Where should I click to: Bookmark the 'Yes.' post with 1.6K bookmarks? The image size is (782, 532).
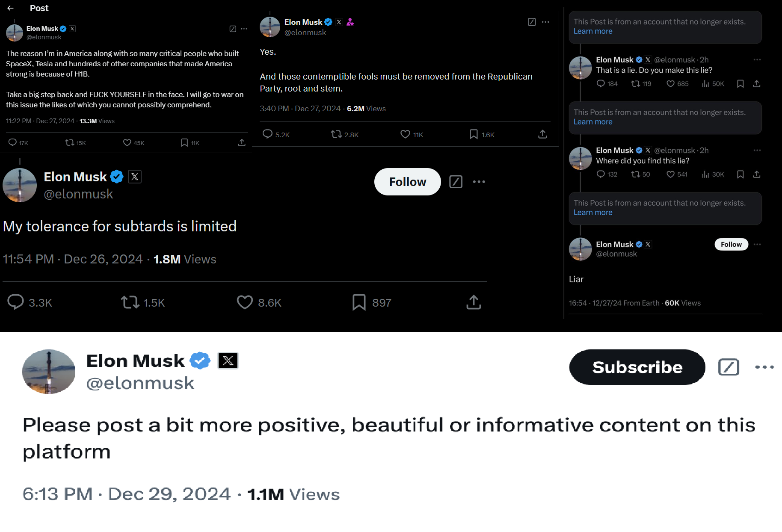(x=474, y=134)
